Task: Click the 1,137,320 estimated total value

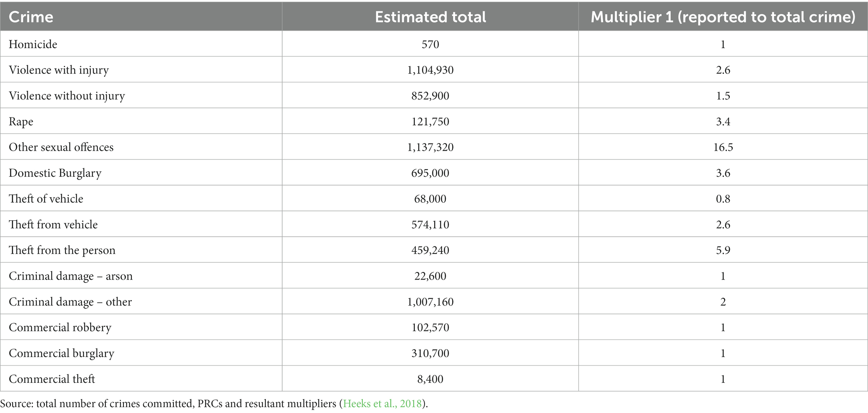Action: tap(430, 147)
